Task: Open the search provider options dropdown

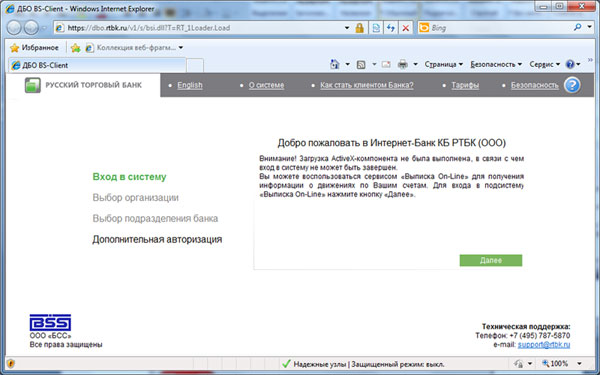Action: (x=590, y=27)
